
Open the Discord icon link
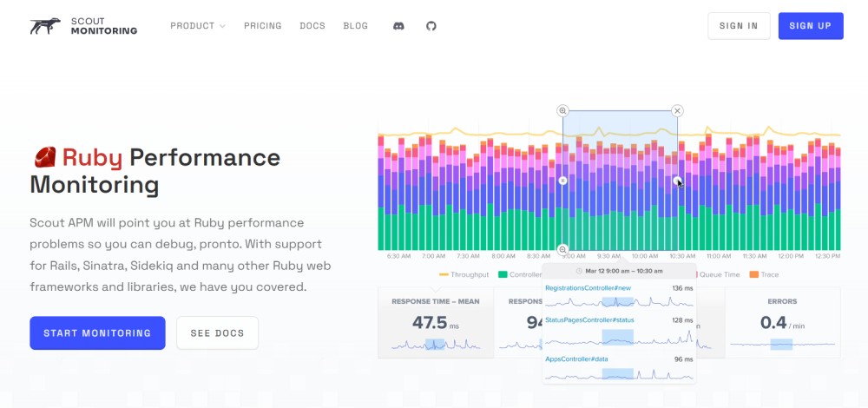coord(398,26)
